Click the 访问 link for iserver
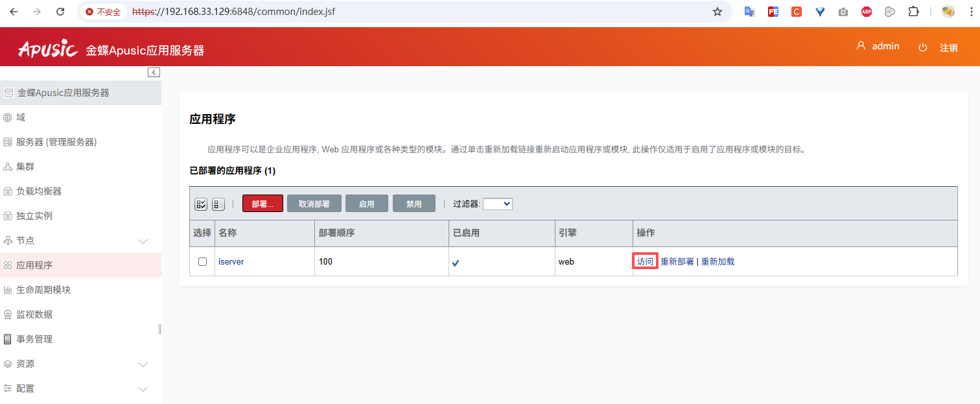 tap(646, 261)
